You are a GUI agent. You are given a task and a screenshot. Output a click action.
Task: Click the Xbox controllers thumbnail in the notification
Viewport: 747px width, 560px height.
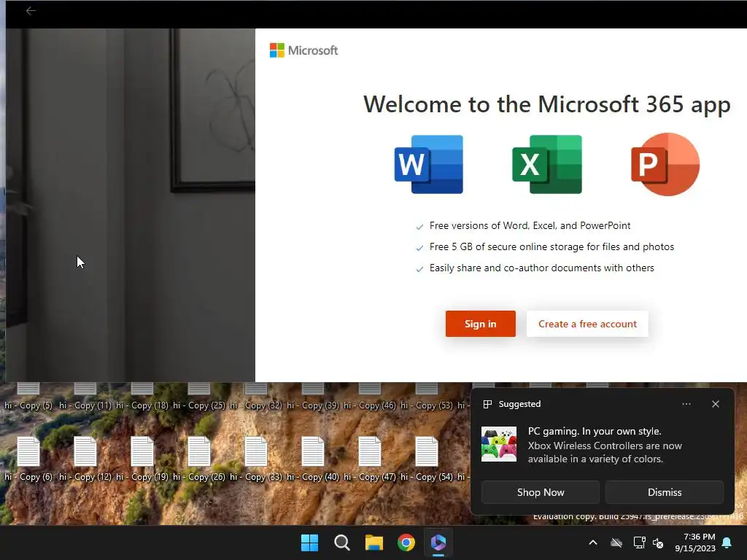(x=499, y=444)
